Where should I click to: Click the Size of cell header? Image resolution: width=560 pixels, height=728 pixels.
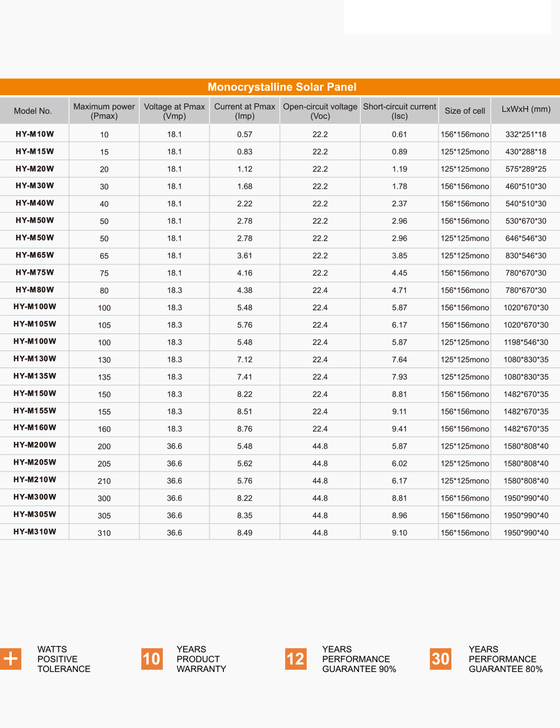click(x=465, y=111)
